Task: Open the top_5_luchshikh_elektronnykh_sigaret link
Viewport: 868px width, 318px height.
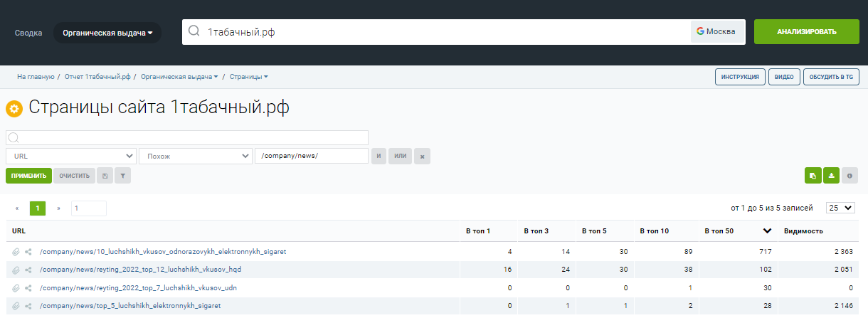Action: 130,306
